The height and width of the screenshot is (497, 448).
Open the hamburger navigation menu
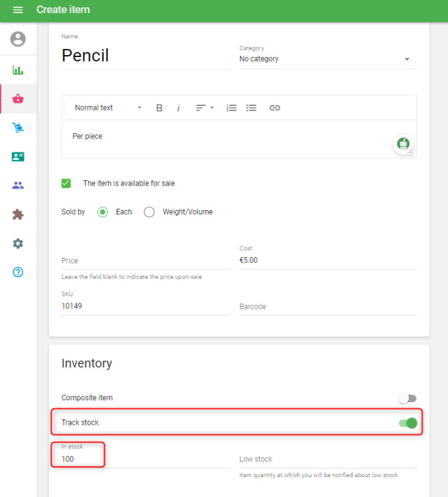point(18,10)
